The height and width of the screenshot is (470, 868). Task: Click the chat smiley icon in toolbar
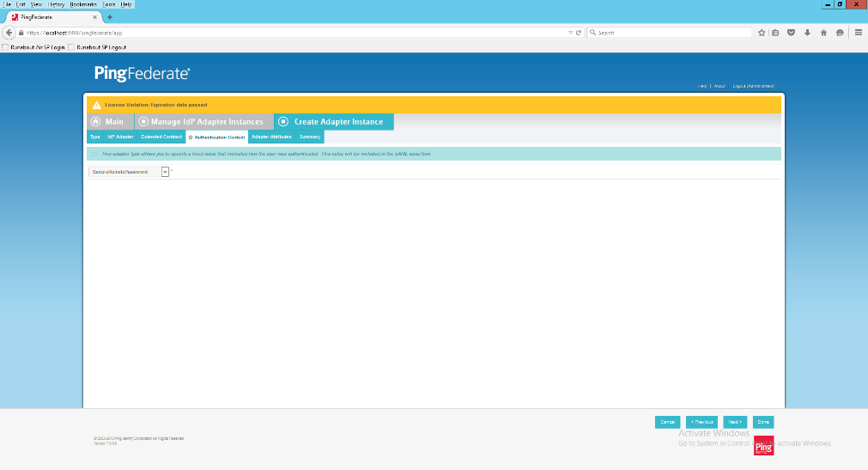840,33
